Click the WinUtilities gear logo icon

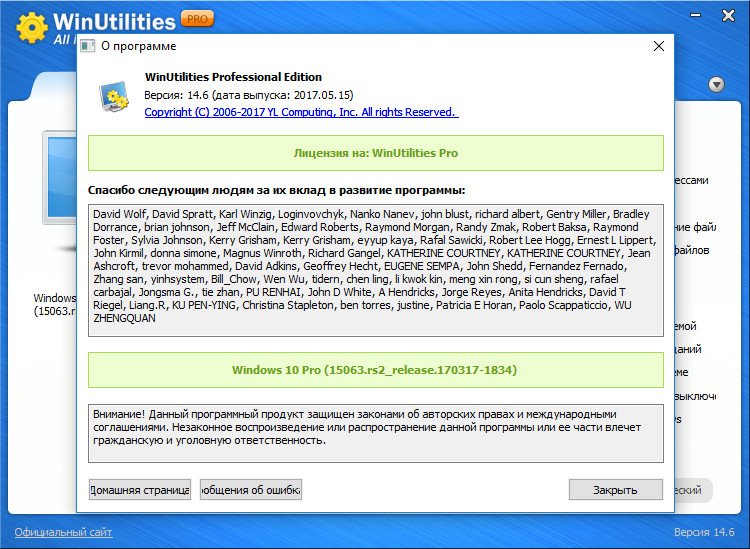pos(32,27)
